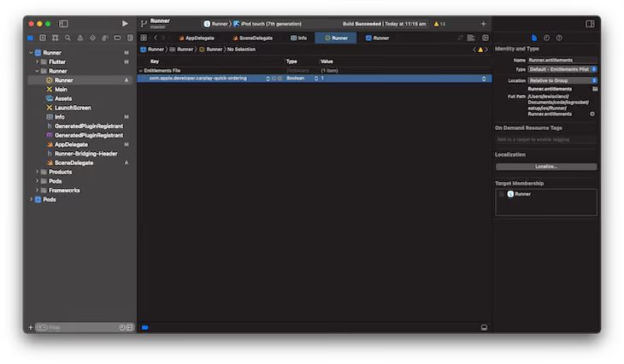The height and width of the screenshot is (364, 624).
Task: Go back in editor history
Action: pos(156,38)
